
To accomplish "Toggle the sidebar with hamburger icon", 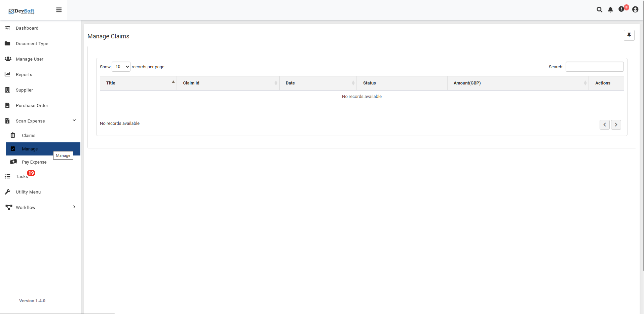I will click(x=59, y=10).
